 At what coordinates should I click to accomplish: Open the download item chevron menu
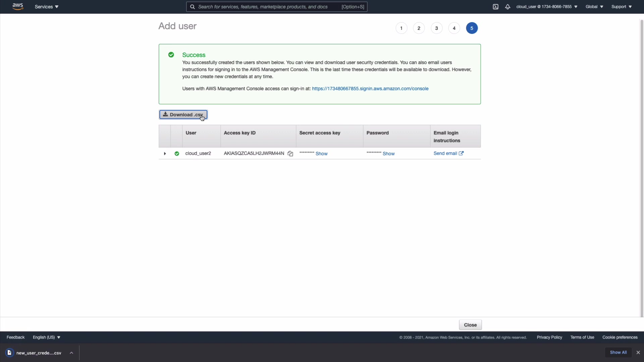[x=71, y=353]
